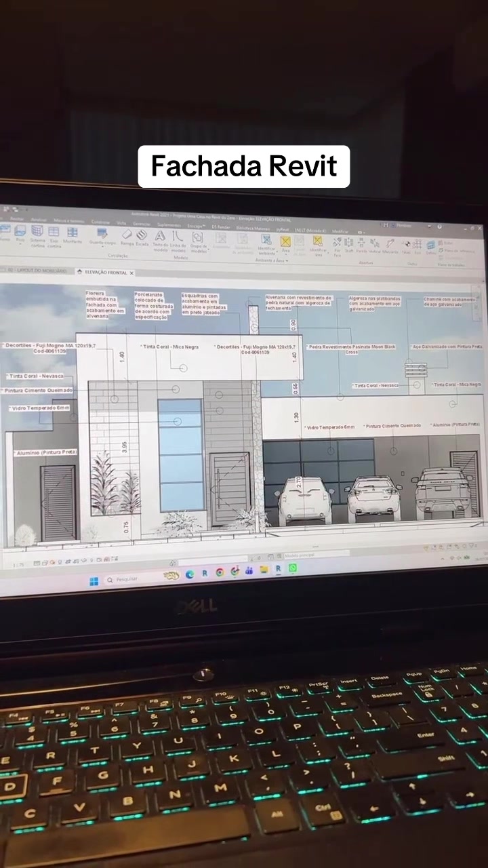
Task: Select the Rampa tool
Action: point(127,237)
